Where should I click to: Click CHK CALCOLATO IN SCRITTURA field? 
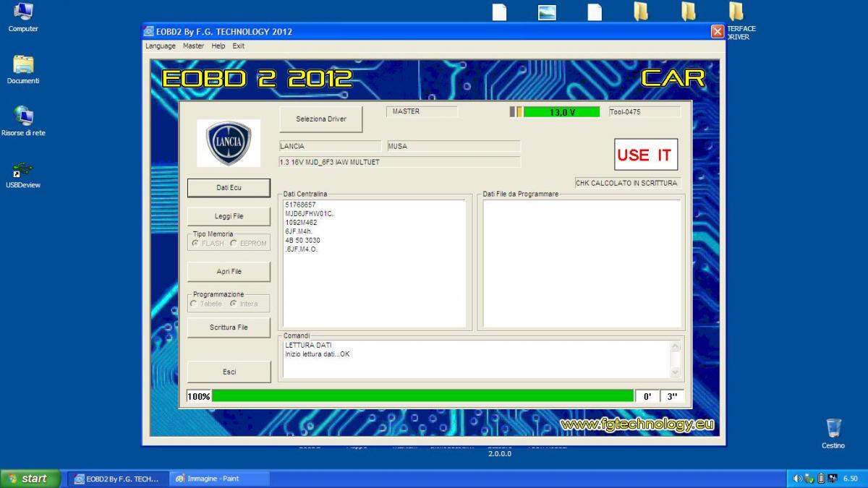[x=628, y=183]
